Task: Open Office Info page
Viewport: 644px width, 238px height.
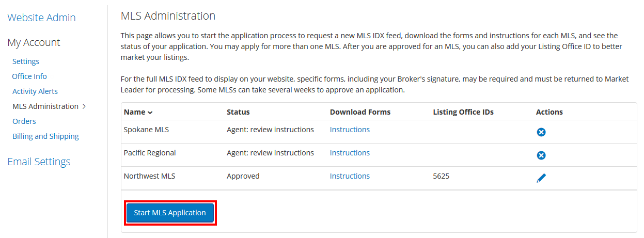Action: pos(29,76)
